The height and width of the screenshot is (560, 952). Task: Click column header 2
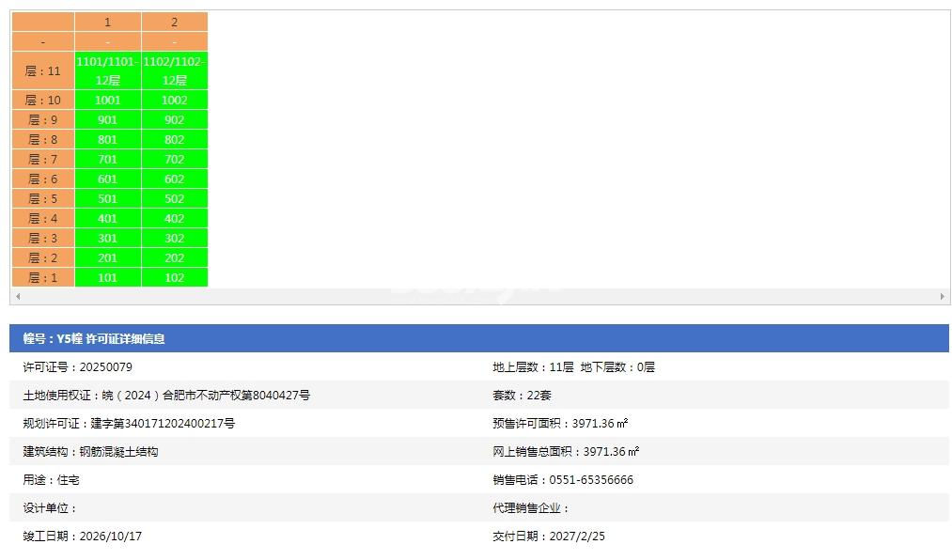coord(174,22)
